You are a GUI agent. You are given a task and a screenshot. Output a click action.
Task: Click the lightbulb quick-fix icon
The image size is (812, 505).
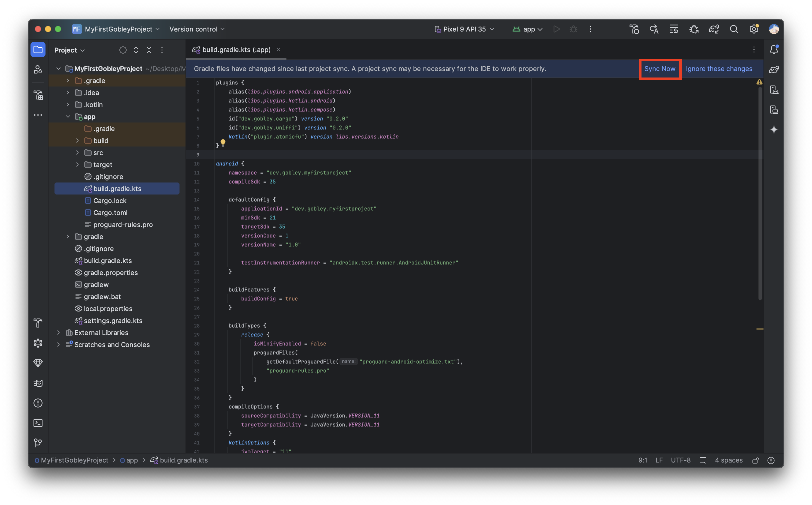[x=223, y=143]
